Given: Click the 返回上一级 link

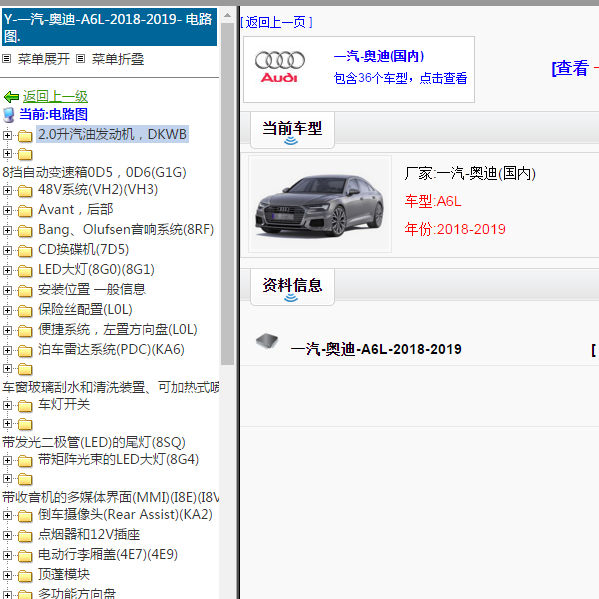Looking at the screenshot, I should (55, 97).
